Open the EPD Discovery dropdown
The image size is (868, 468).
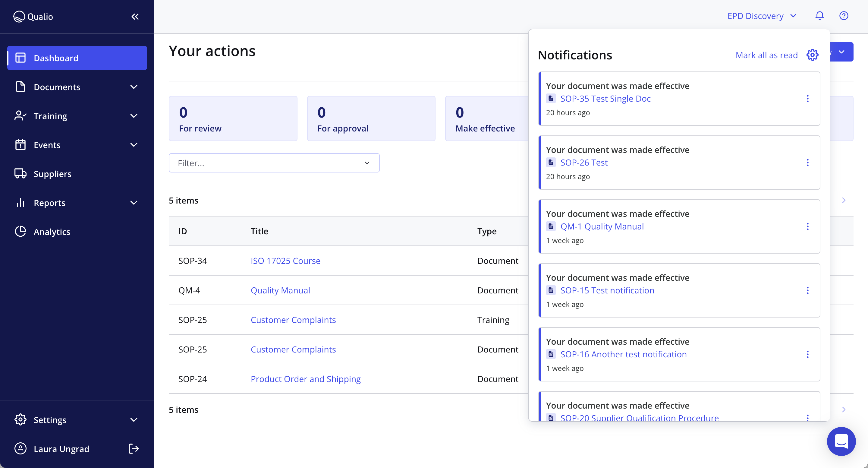tap(761, 15)
